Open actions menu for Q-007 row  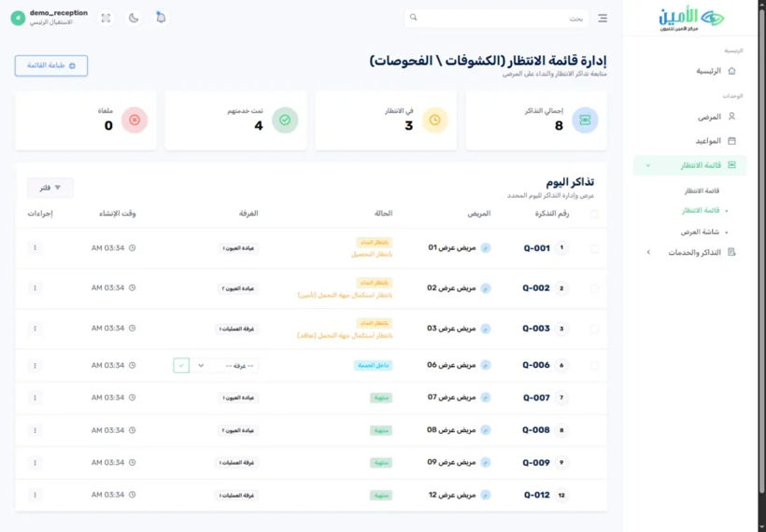pos(35,398)
